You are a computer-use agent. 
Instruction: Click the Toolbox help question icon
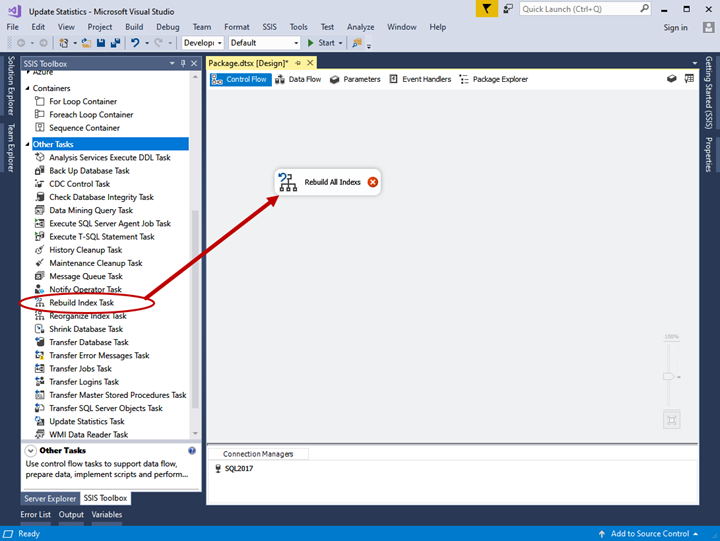[192, 451]
